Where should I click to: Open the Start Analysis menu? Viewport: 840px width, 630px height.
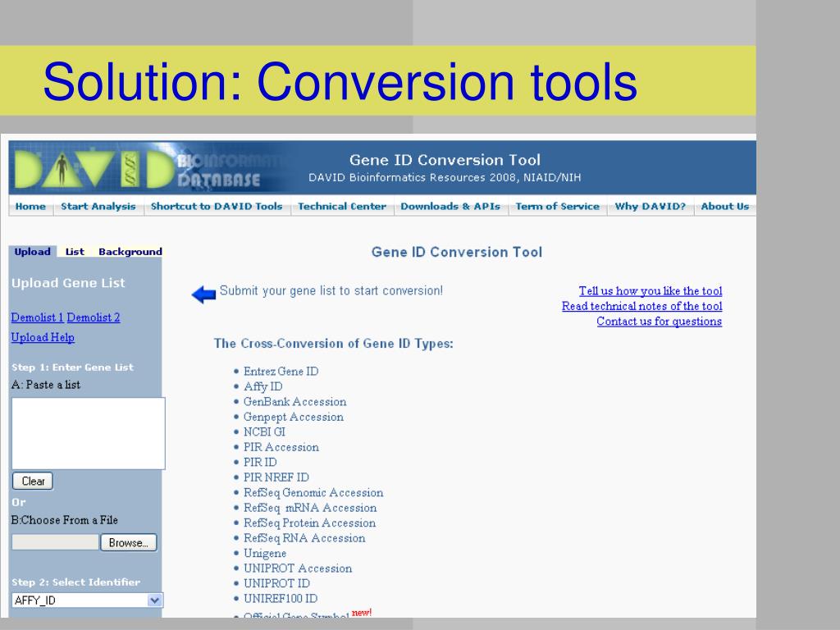[x=98, y=206]
